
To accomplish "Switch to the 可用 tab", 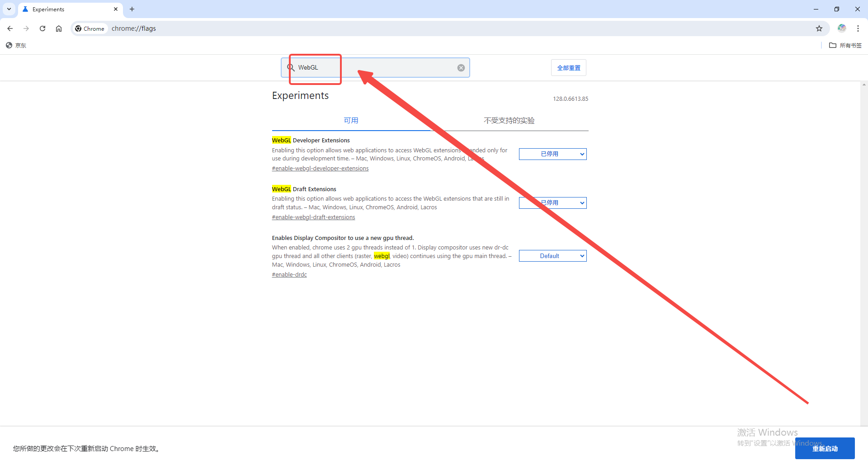I will pyautogui.click(x=351, y=120).
